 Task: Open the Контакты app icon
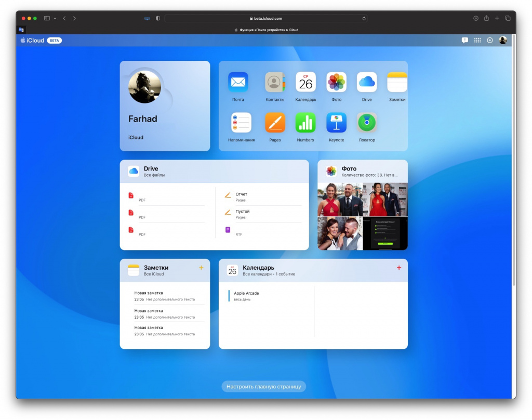pyautogui.click(x=275, y=82)
